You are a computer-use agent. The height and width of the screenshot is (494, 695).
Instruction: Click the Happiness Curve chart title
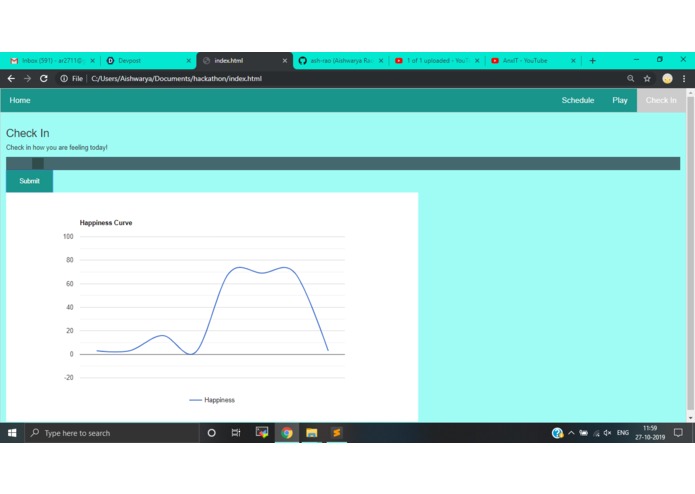coord(106,223)
